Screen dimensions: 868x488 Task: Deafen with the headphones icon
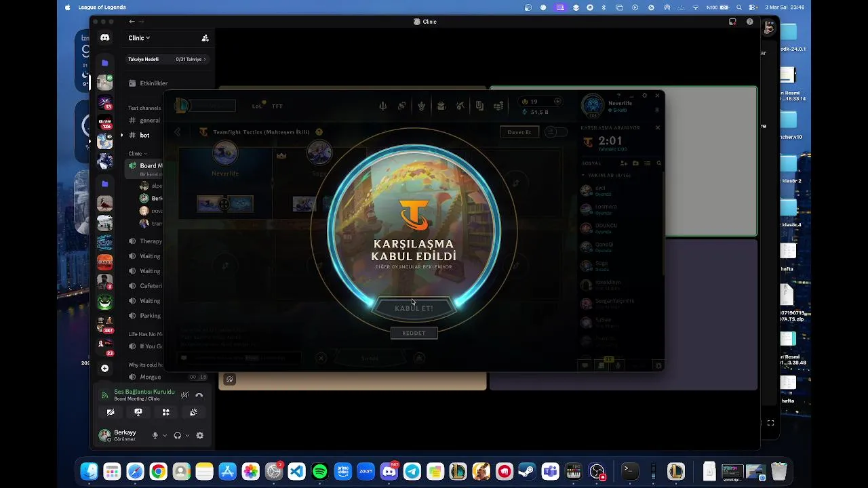coord(177,436)
